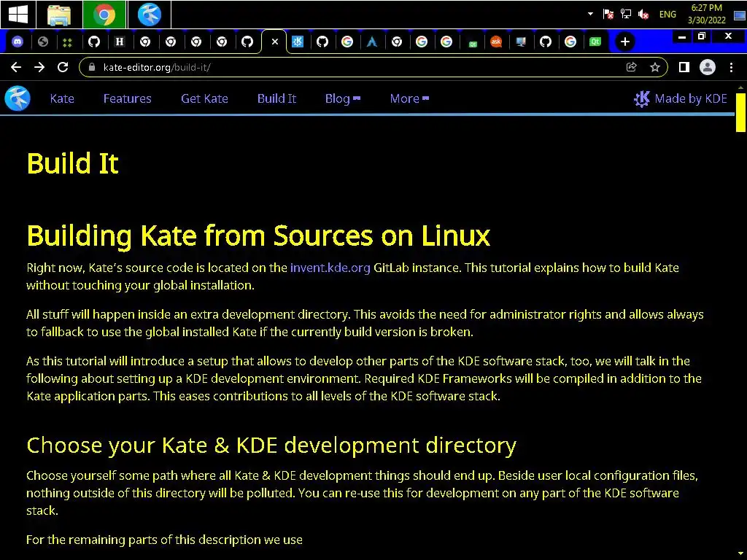This screenshot has width=747, height=560.
Task: Expand the Blog dropdown menu
Action: [343, 98]
